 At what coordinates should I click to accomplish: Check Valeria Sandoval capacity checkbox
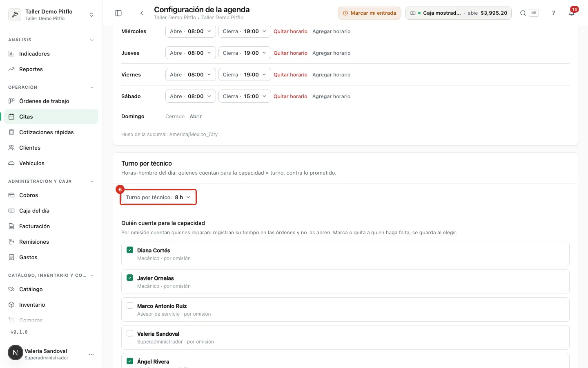130,333
